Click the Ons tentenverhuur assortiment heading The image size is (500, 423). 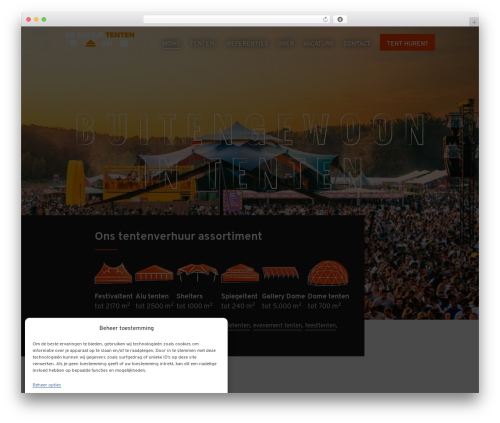[178, 236]
